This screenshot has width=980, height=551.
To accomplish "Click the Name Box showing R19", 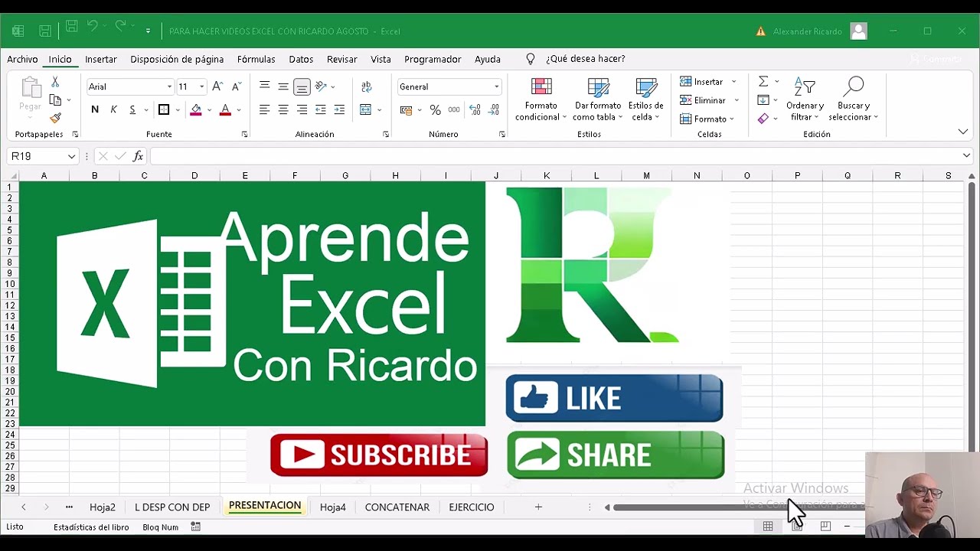I will coord(43,156).
